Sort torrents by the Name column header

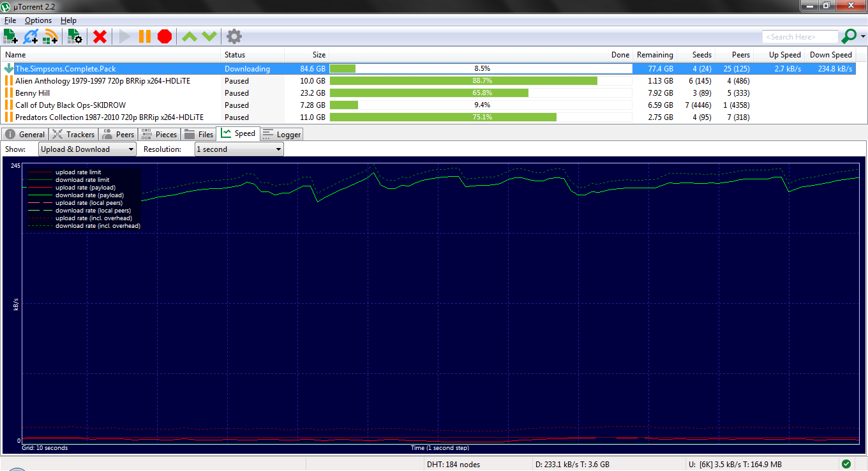[x=112, y=55]
